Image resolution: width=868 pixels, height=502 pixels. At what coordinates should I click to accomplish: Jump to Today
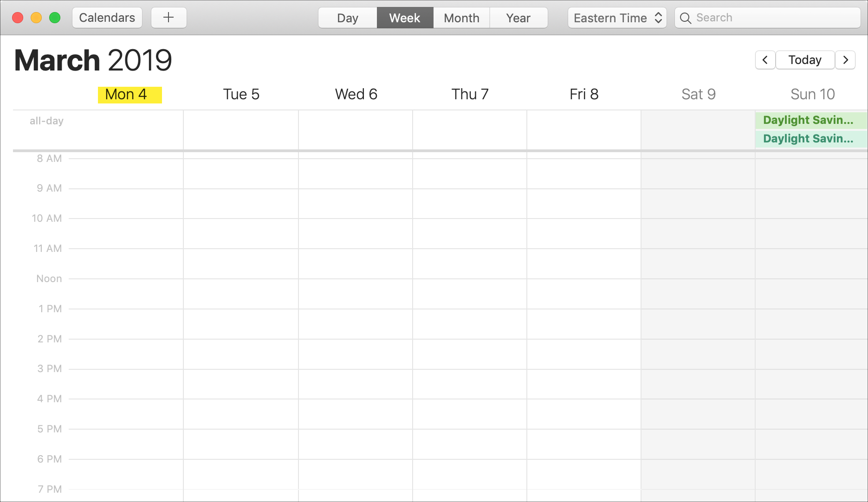coord(805,60)
